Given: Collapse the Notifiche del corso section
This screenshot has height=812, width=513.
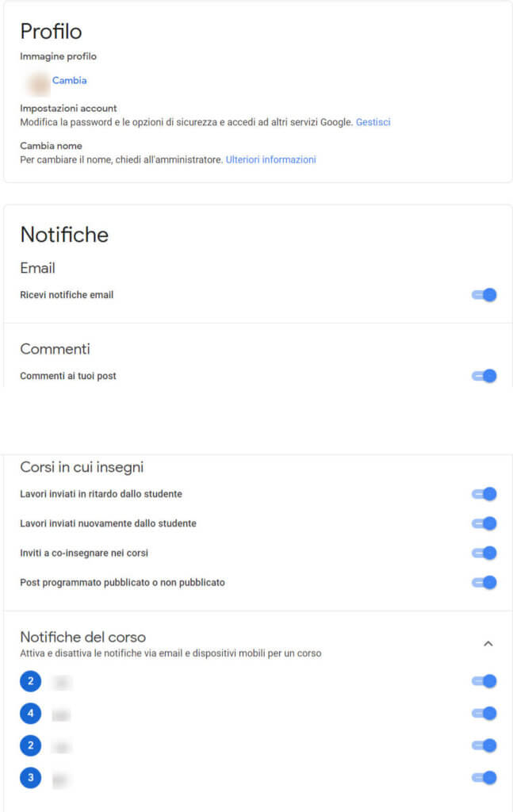Looking at the screenshot, I should click(488, 644).
